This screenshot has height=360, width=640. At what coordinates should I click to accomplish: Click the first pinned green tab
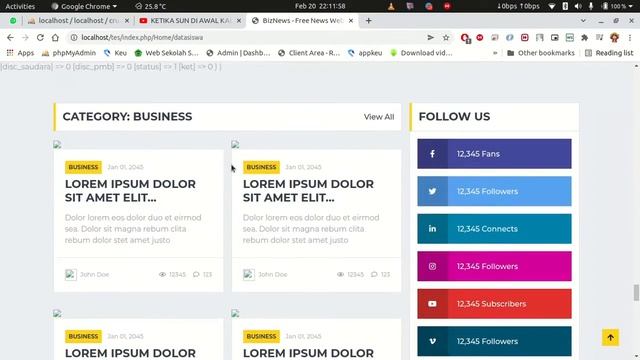(x=13, y=20)
